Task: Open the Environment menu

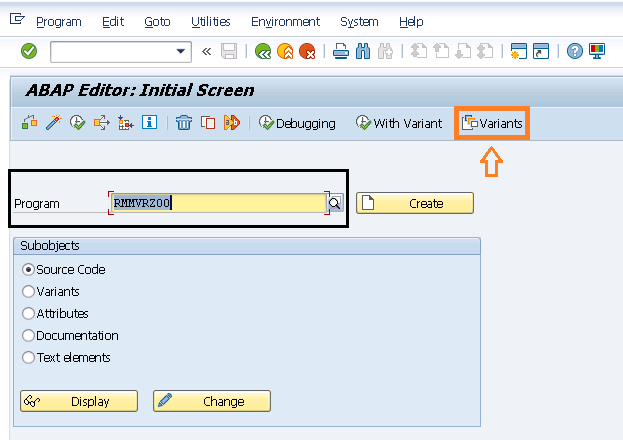Action: tap(285, 21)
